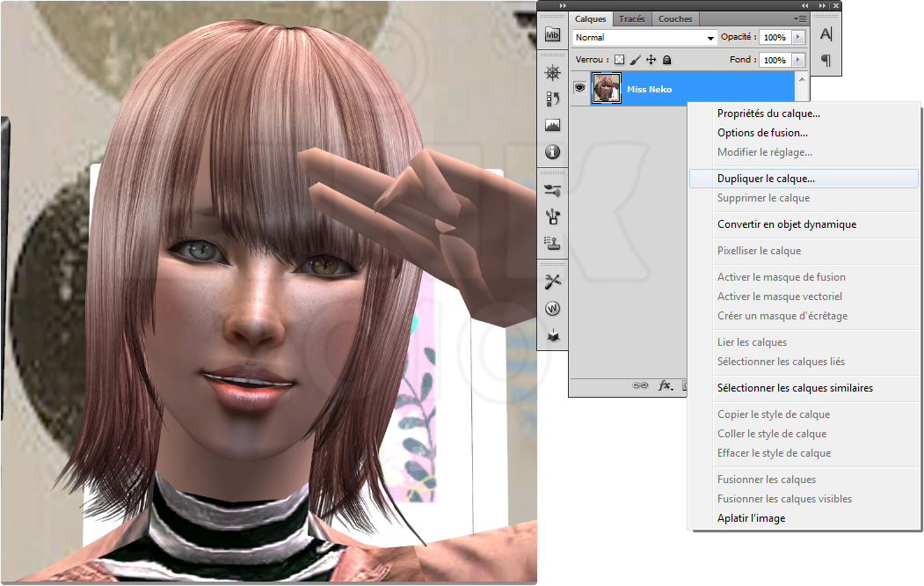Expand the Opacité slider arrow
The width and height of the screenshot is (924, 586).
pyautogui.click(x=798, y=38)
